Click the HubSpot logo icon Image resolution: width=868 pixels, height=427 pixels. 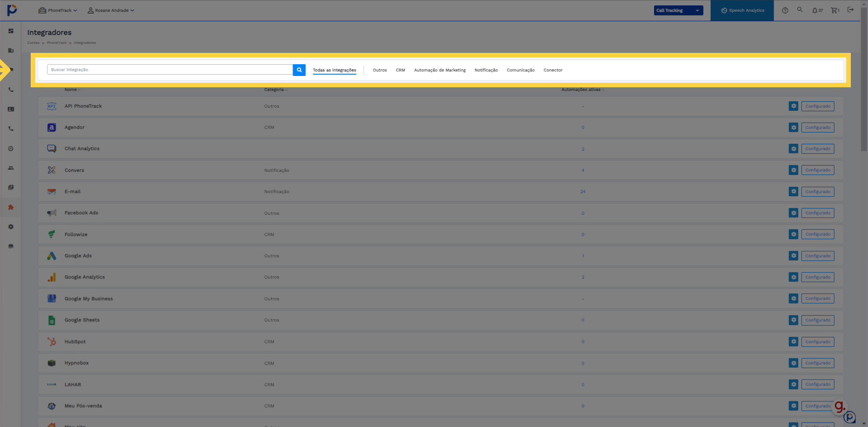(x=52, y=342)
